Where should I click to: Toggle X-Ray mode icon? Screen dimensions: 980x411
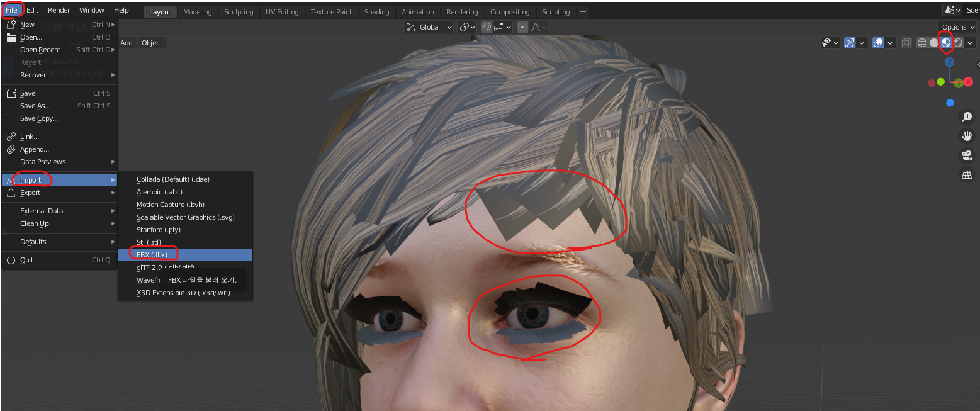pos(906,43)
